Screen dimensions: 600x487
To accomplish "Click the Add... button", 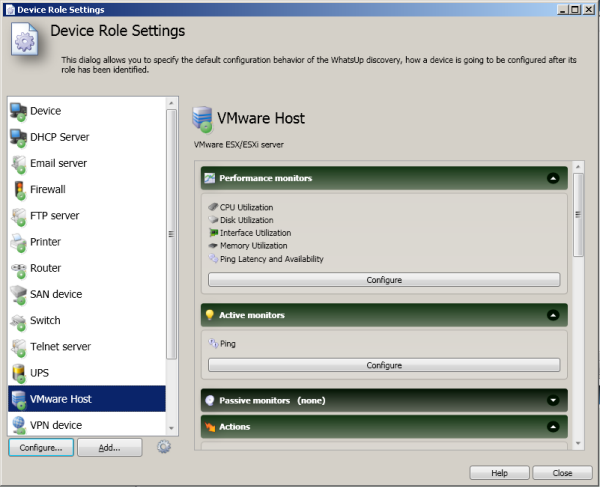I will point(110,448).
